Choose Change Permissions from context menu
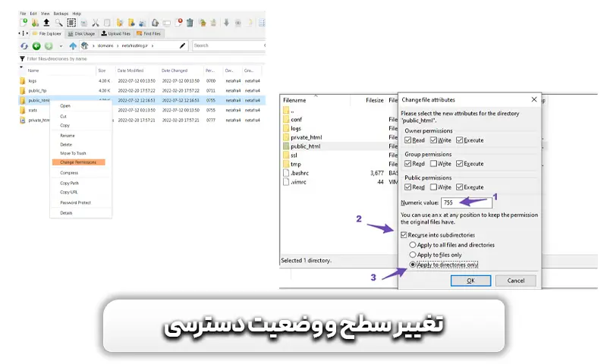The image size is (607, 364). click(78, 162)
